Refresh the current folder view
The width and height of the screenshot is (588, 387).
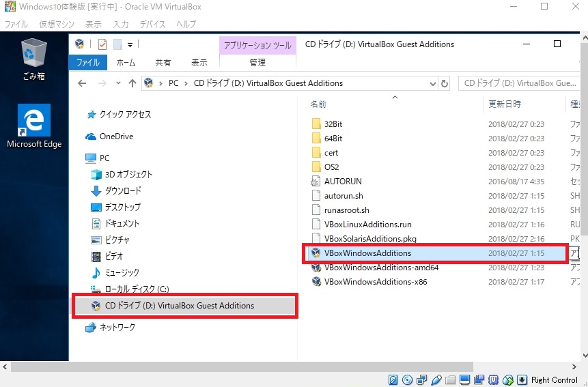coord(445,83)
